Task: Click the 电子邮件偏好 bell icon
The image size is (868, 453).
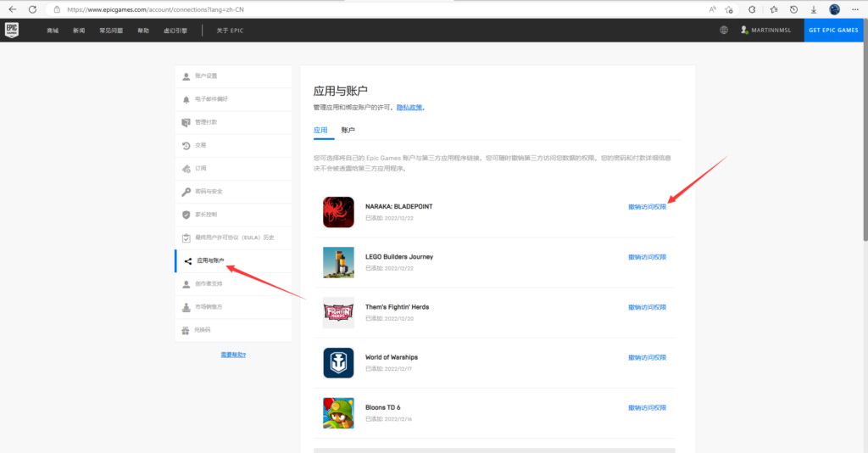Action: click(186, 100)
